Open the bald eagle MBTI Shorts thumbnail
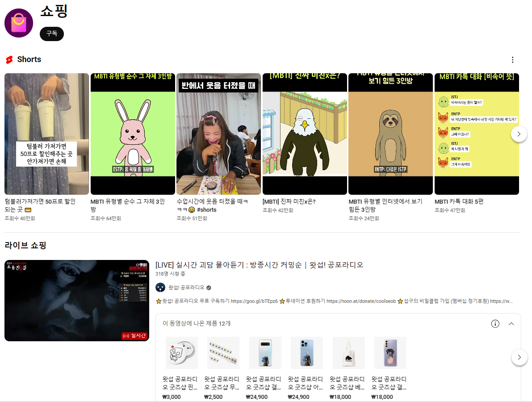This screenshot has height=402, width=532. pos(305,134)
